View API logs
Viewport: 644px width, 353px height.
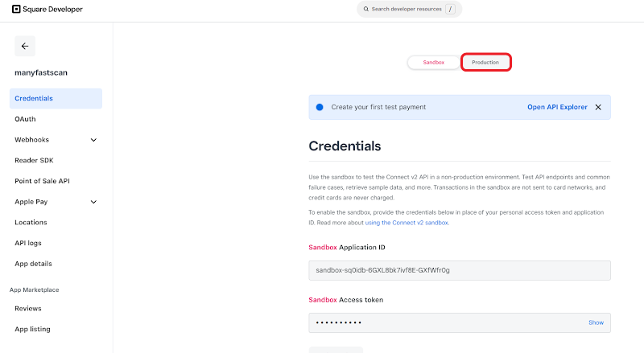pyautogui.click(x=31, y=243)
